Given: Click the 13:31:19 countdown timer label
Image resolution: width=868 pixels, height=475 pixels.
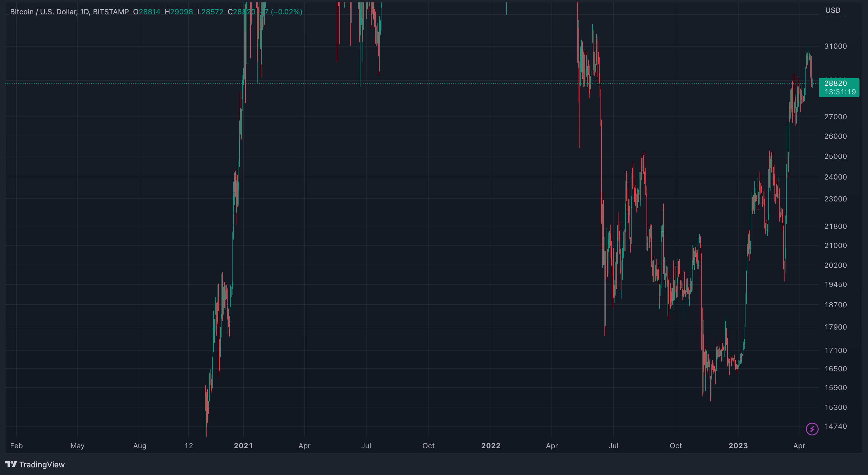Looking at the screenshot, I should click(x=840, y=92).
